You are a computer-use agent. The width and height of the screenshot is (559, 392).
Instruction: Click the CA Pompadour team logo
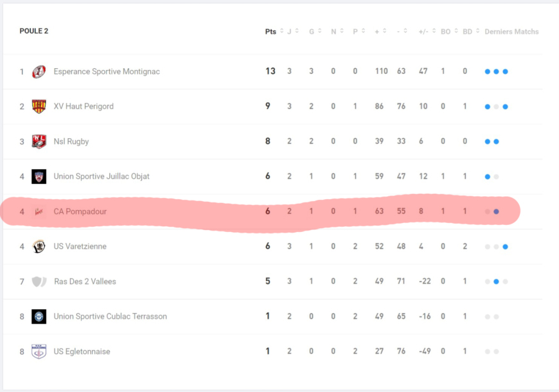39,211
